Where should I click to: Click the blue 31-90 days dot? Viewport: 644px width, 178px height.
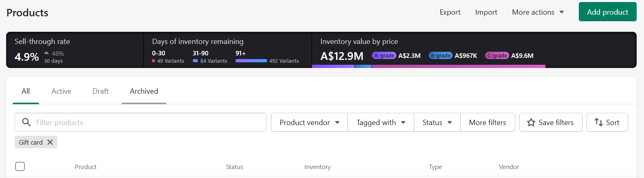pyautogui.click(x=196, y=61)
